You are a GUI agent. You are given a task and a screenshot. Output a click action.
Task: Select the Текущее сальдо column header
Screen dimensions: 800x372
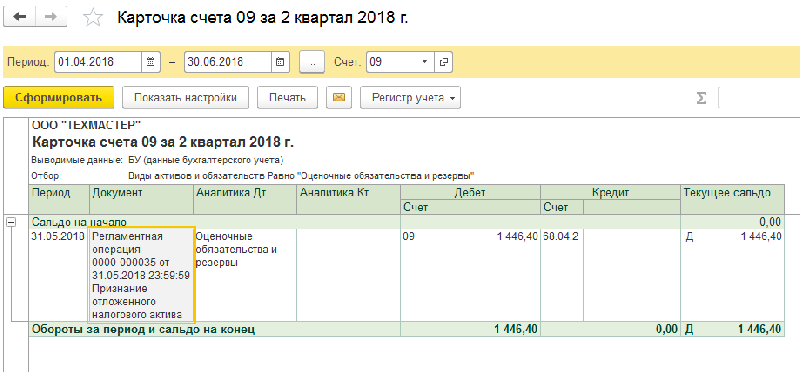pyautogui.click(x=733, y=199)
